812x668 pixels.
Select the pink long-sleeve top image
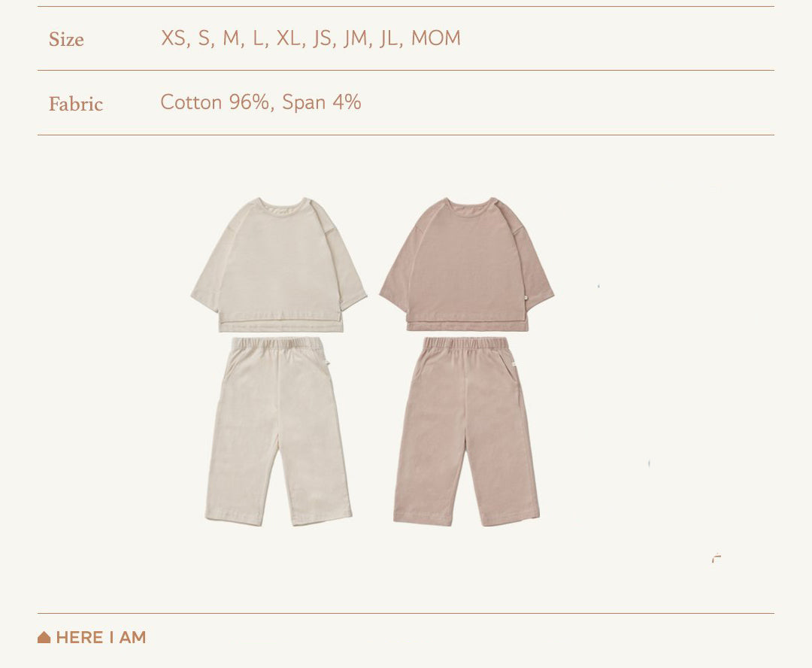(x=467, y=264)
